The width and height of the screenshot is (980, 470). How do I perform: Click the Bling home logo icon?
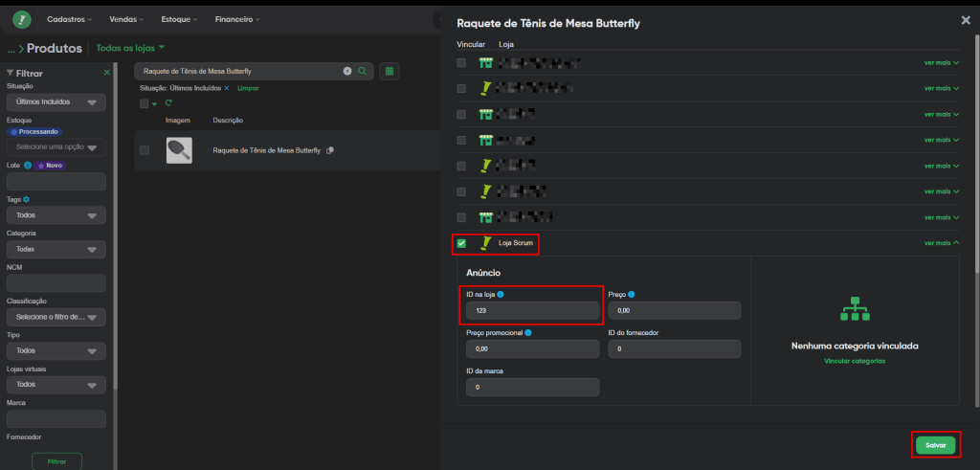click(x=21, y=19)
